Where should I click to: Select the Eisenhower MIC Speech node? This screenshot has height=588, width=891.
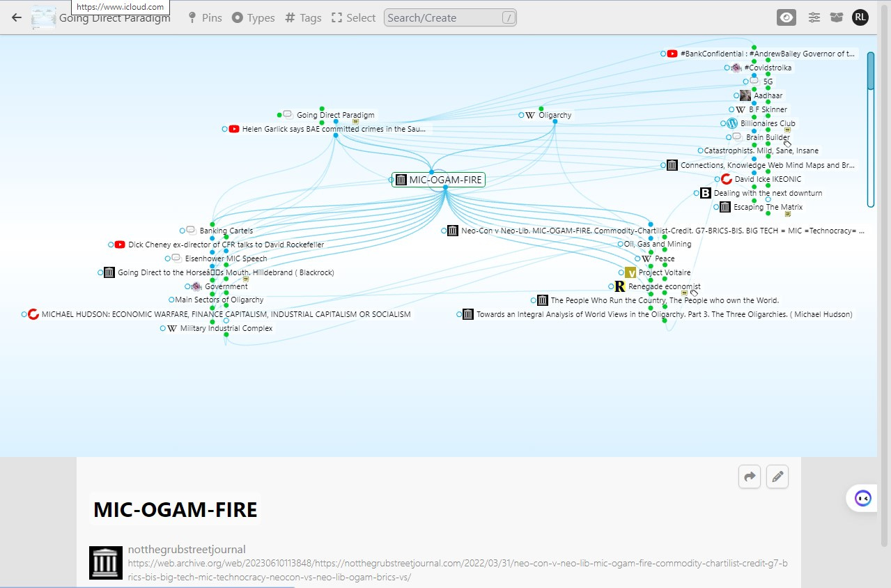click(x=226, y=258)
